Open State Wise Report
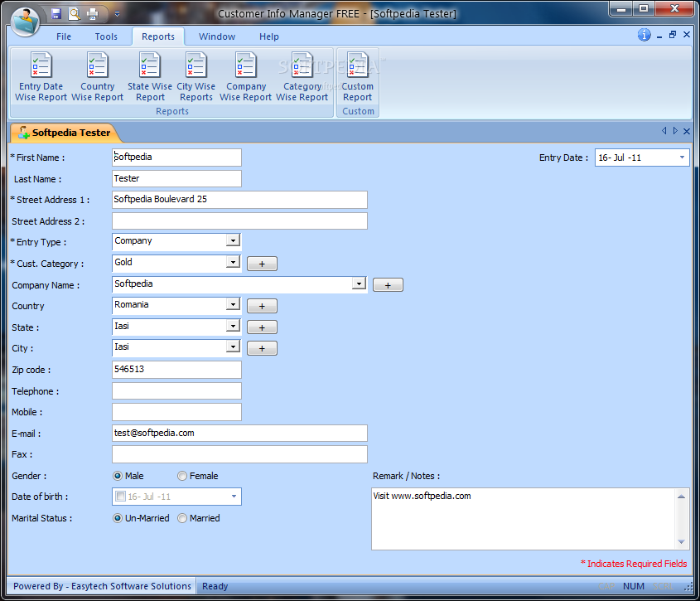The width and height of the screenshot is (700, 601). click(150, 77)
